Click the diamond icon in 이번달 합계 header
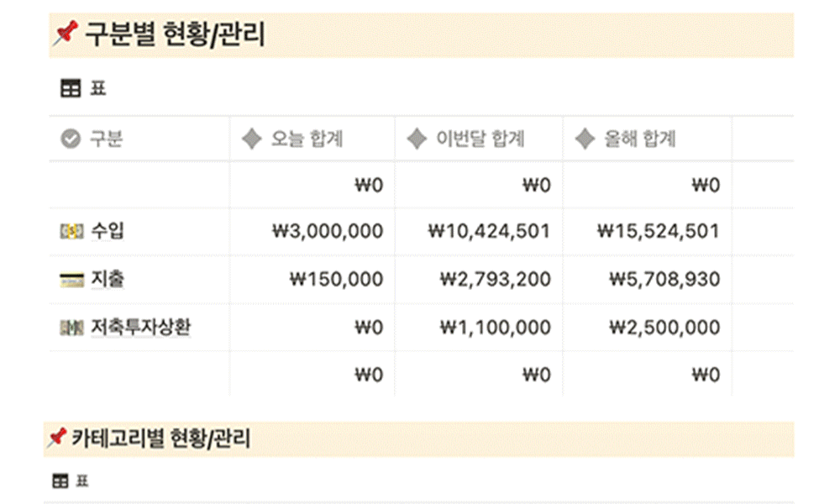Image resolution: width=840 pixels, height=504 pixels. pos(417,139)
